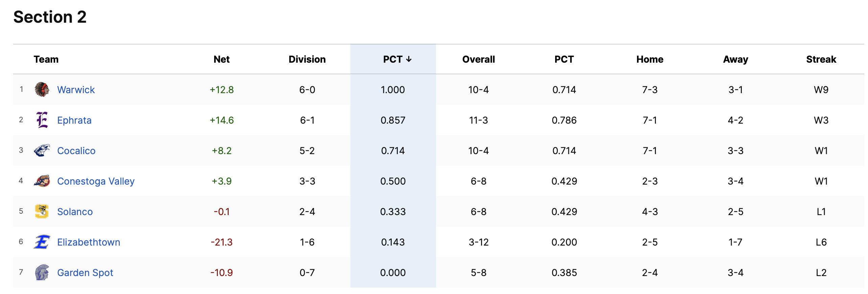This screenshot has width=868, height=294.
Task: Sort standings by Streak column header
Action: 821,60
